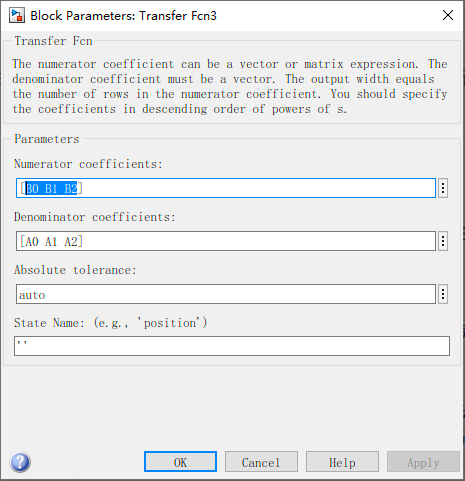Click the blue help question mark icon
The image size is (465, 481).
click(x=20, y=462)
